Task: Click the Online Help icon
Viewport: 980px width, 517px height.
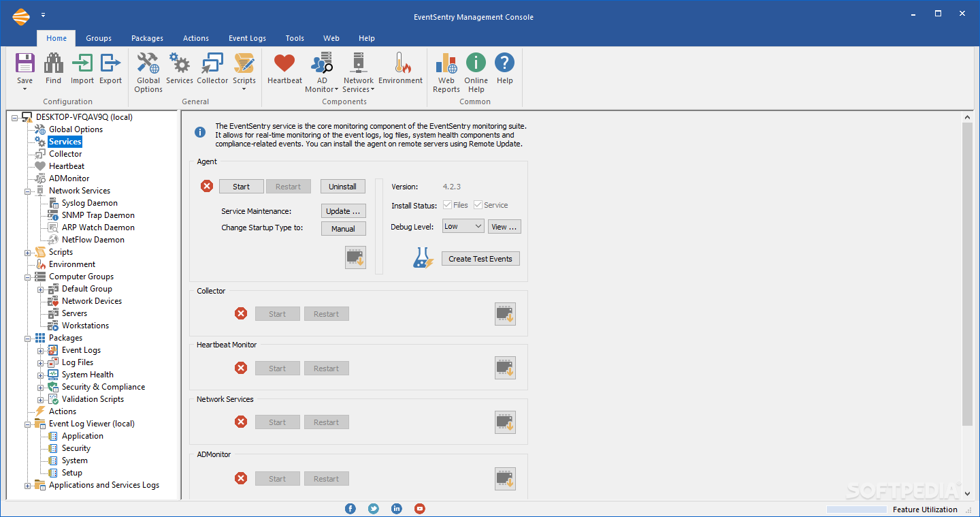Action: point(476,63)
